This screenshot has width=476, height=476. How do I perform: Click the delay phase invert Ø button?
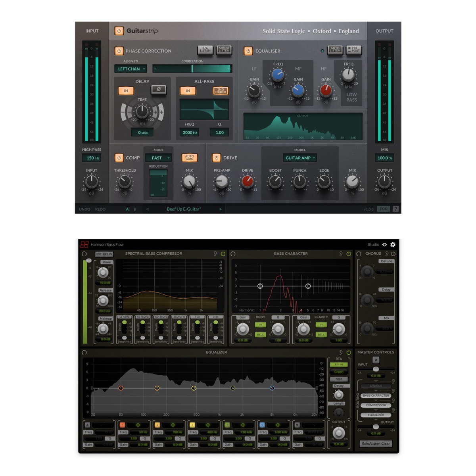click(159, 90)
